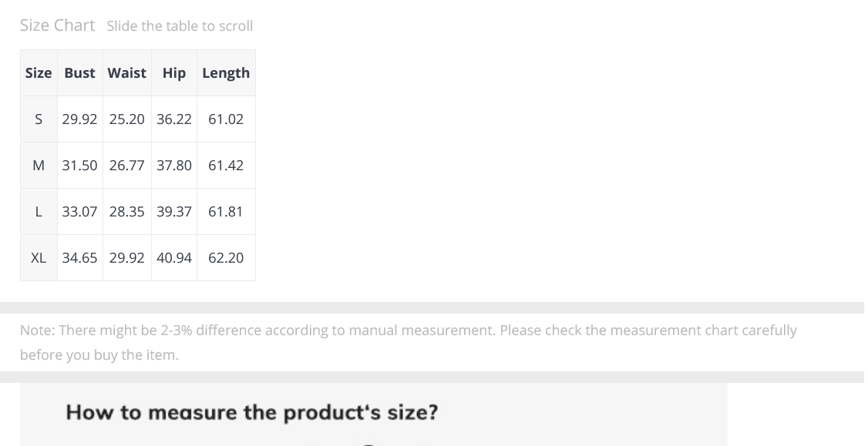Click the Waist column header

pyautogui.click(x=126, y=73)
